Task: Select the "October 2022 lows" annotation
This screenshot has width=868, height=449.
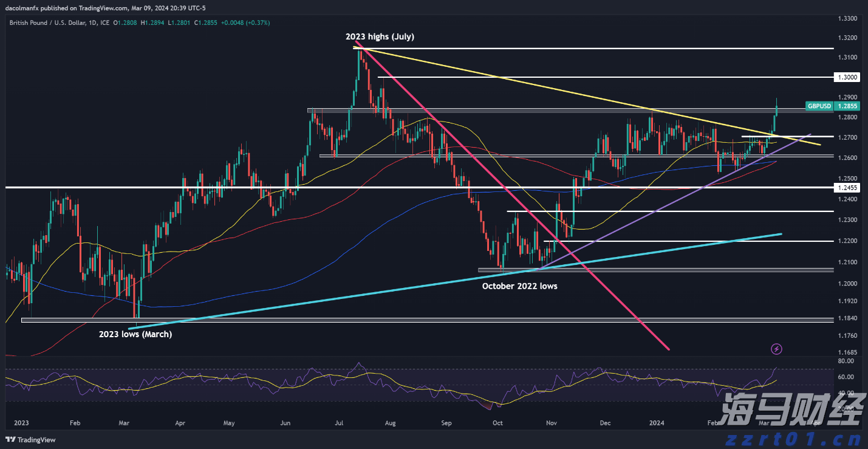Action: tap(519, 286)
